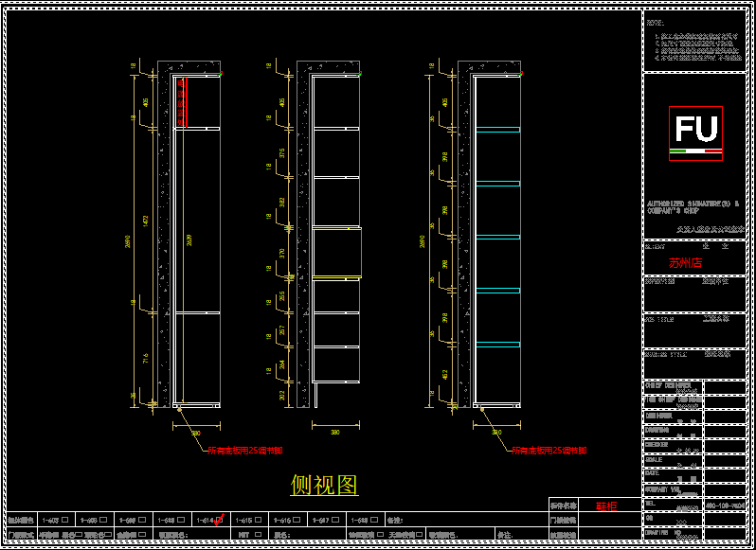Select left view's 所有底板用25调节脚 annotation

click(x=244, y=451)
